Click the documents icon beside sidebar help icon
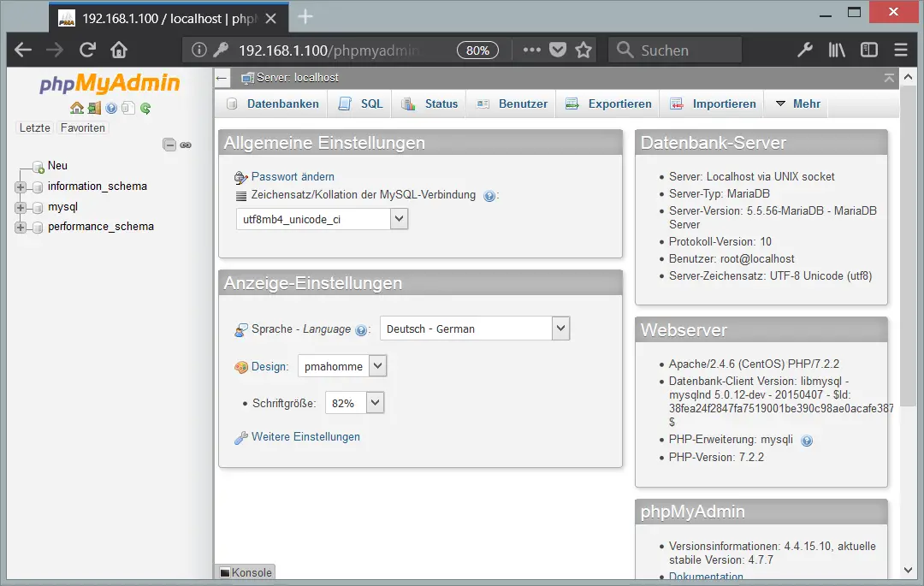Image resolution: width=924 pixels, height=586 pixels. pyautogui.click(x=127, y=108)
